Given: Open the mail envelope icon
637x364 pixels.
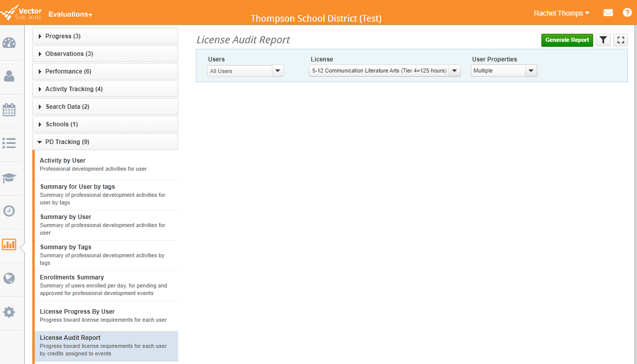Looking at the screenshot, I should click(608, 13).
